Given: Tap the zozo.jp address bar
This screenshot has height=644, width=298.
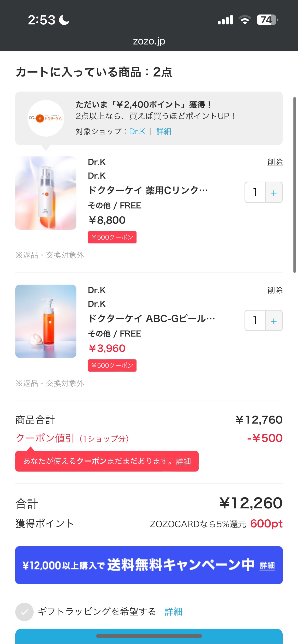Looking at the screenshot, I should 149,41.
